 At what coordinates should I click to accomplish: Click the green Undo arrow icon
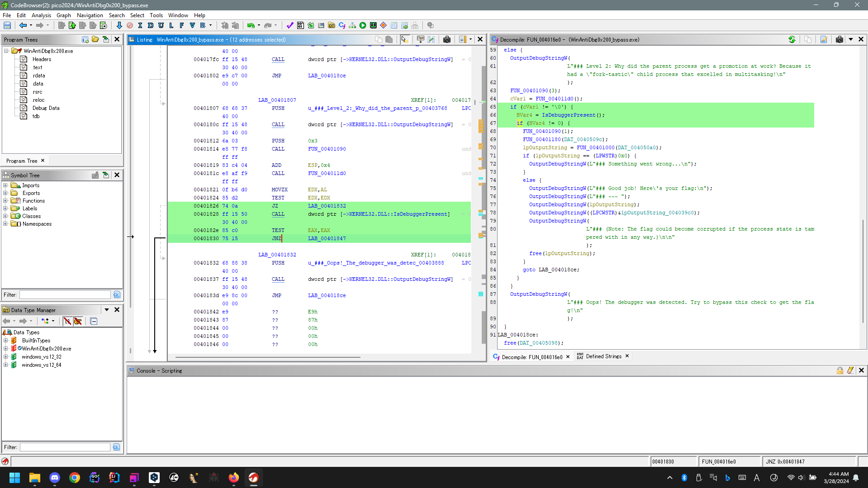tap(250, 25)
